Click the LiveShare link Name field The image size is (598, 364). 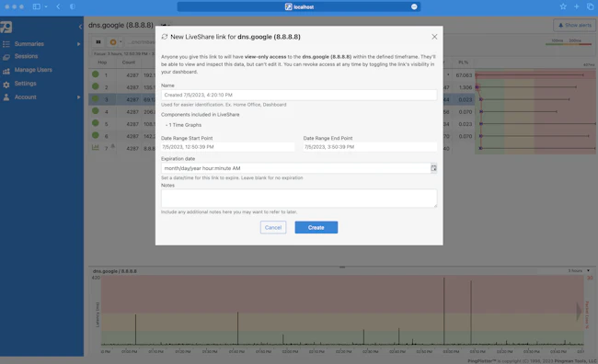(299, 95)
